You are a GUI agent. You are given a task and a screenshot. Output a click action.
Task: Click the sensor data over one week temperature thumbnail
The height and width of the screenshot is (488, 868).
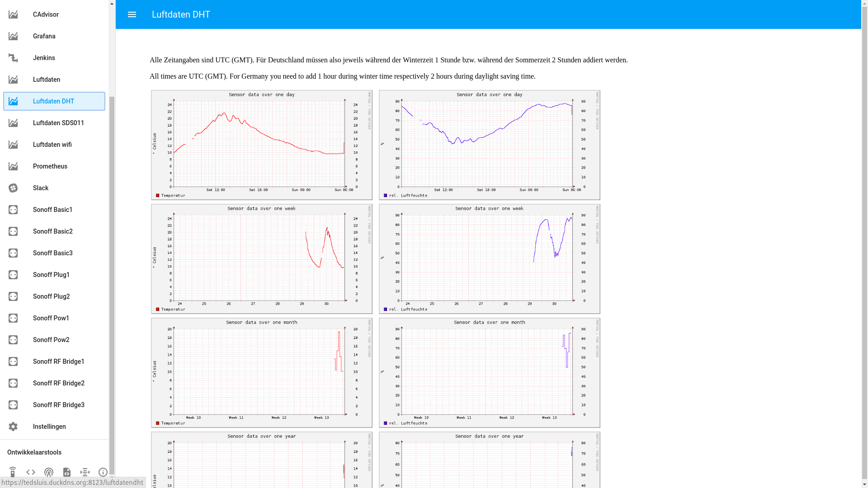[261, 258]
